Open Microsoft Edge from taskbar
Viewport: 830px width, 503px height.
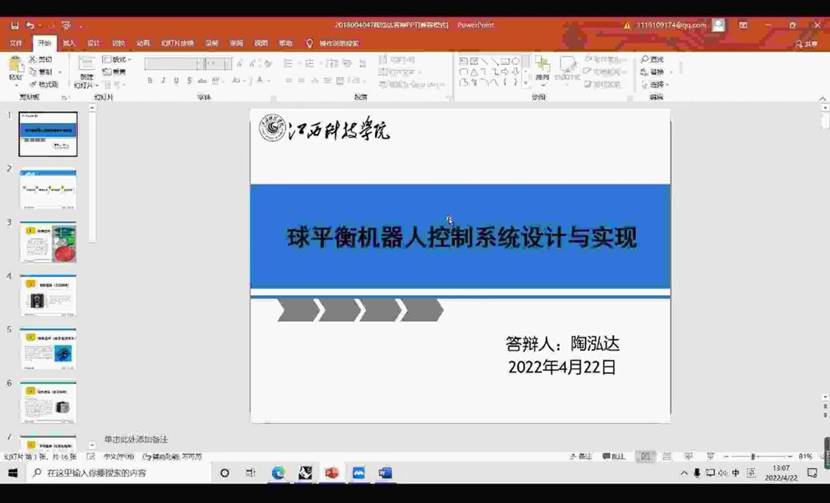278,472
